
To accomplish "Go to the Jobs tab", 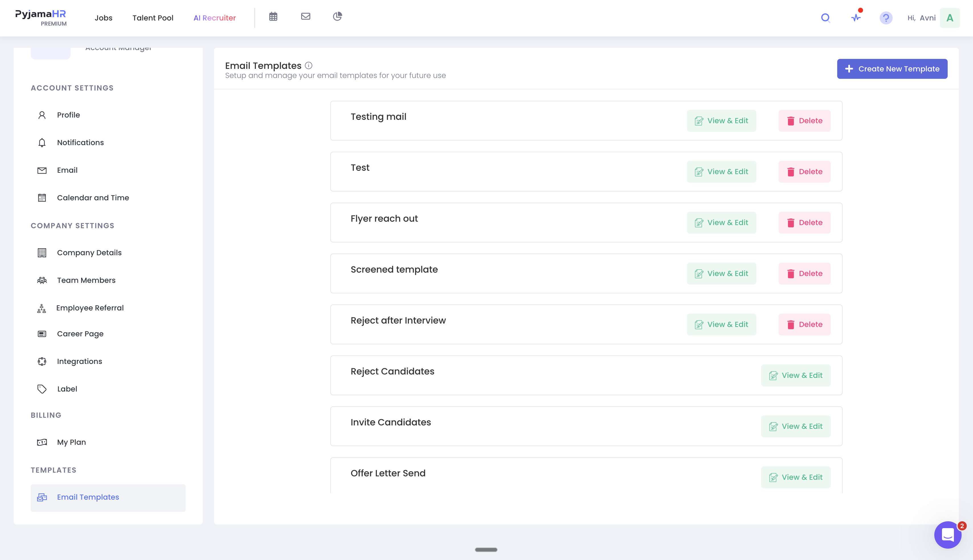I will (104, 18).
